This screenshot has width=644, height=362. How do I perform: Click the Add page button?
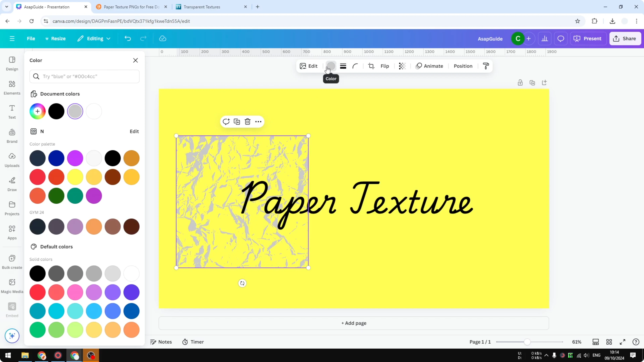point(353,323)
